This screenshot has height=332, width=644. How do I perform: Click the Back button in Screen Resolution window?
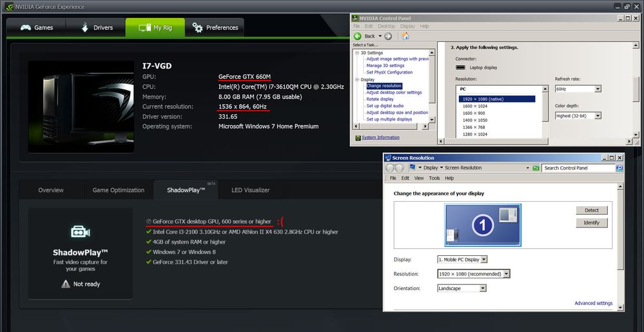pos(390,168)
